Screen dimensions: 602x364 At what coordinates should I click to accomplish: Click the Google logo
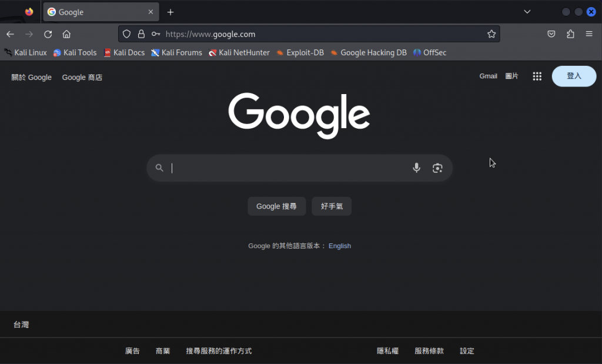pyautogui.click(x=299, y=115)
